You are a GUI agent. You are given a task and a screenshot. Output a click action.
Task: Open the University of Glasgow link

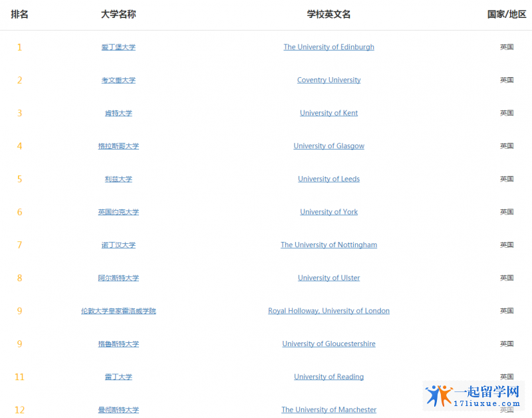tap(329, 146)
